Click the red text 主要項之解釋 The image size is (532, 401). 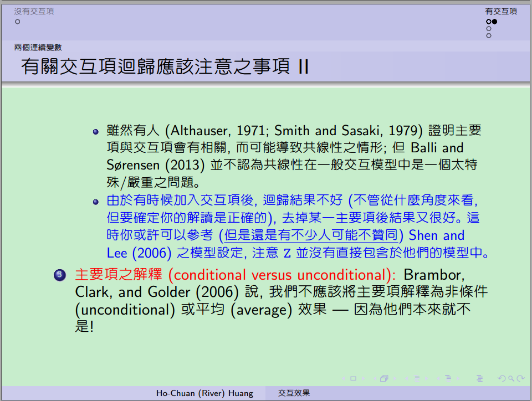click(119, 274)
